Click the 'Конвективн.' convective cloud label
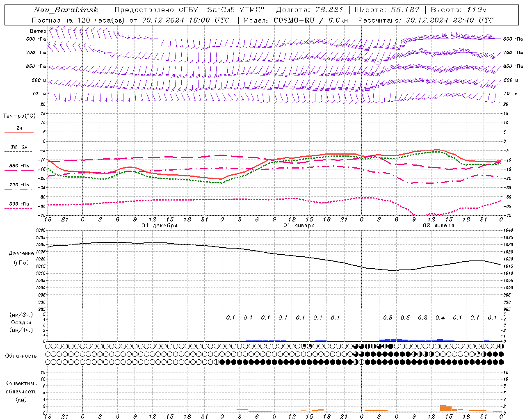Screen dimensions: 525x420 pos(21,383)
